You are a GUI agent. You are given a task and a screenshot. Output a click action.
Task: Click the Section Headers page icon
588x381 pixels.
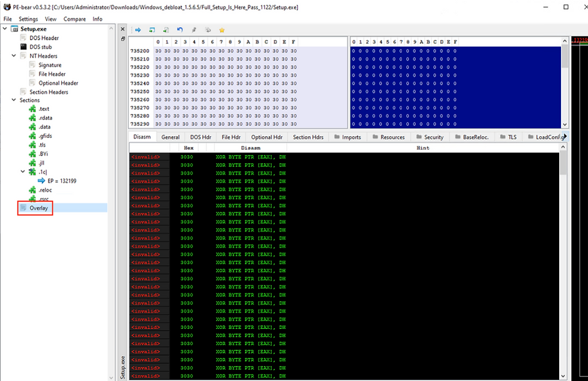[x=23, y=92]
